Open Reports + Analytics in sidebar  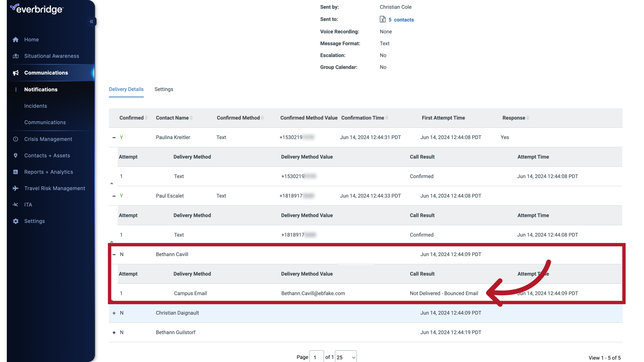pyautogui.click(x=49, y=172)
